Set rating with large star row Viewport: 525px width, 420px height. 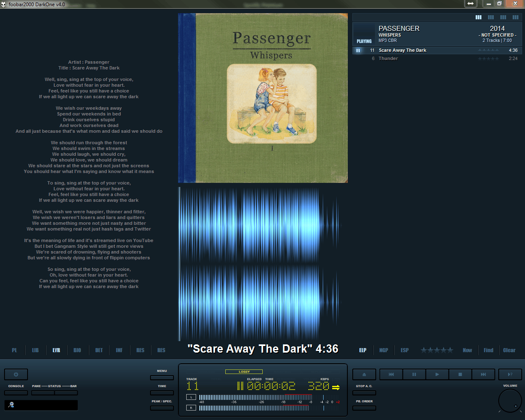pyautogui.click(x=437, y=350)
